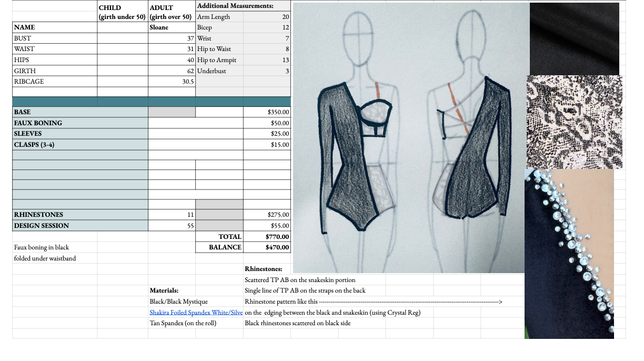The width and height of the screenshot is (644, 361).
Task: Select the RIBCAGE measurement value 30.5
Action: click(x=172, y=82)
